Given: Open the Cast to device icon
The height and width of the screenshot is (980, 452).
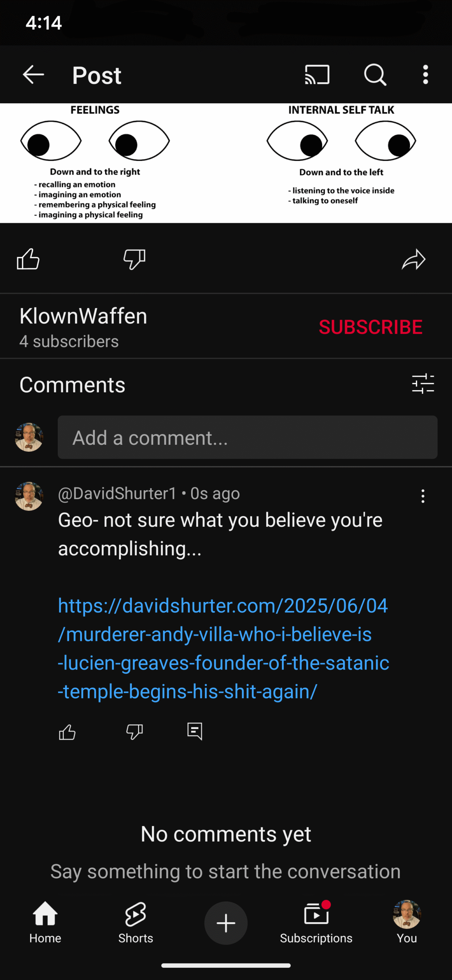Looking at the screenshot, I should coord(317,74).
